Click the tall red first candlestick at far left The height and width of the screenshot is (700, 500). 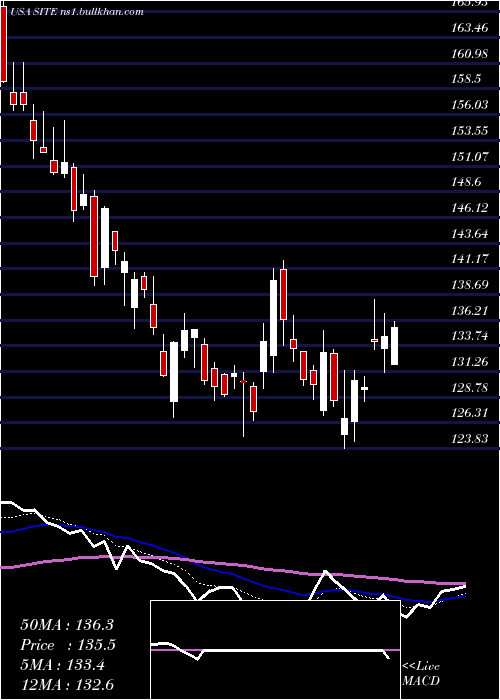(x=4, y=45)
